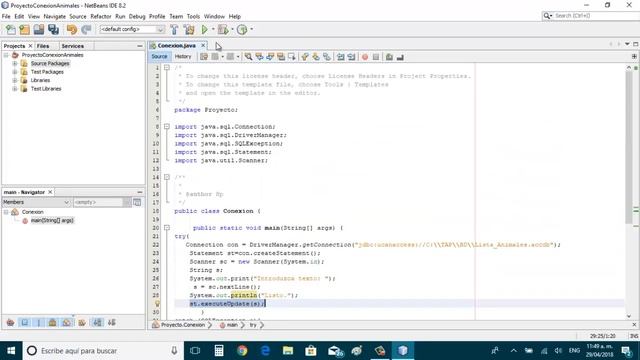Toggle Show Inner Classes filter in Navigator

coord(67,322)
